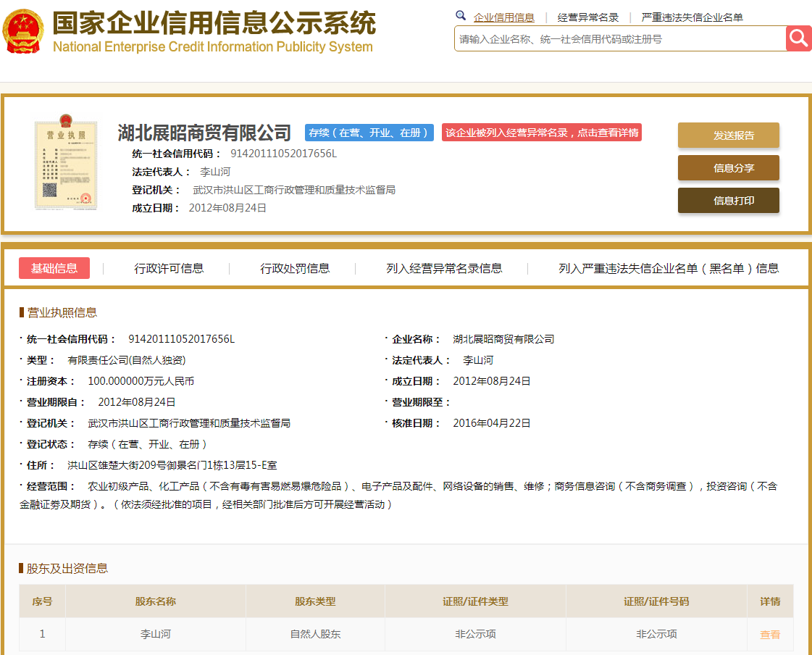The width and height of the screenshot is (812, 655).
Task: Click the 信息分享 button
Action: 728,167
